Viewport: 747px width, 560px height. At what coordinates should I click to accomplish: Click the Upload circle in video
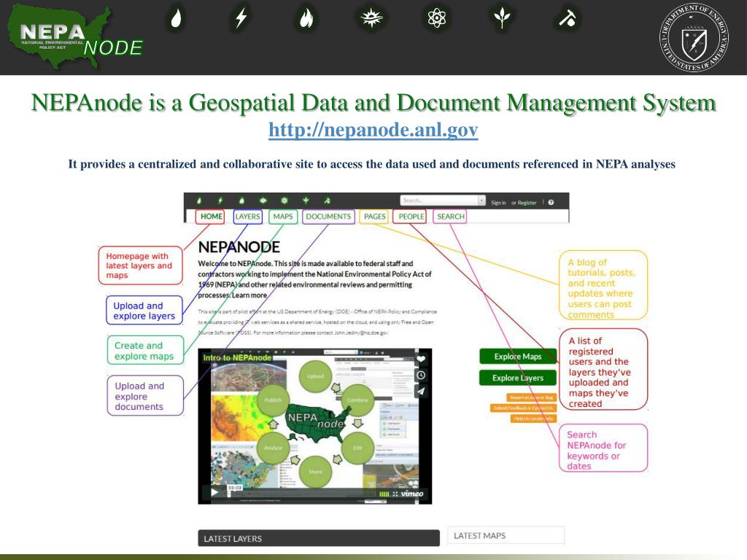tap(315, 376)
